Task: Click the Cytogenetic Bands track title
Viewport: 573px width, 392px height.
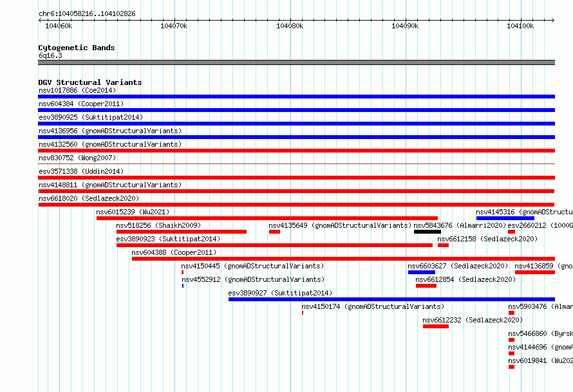Action: coord(77,48)
